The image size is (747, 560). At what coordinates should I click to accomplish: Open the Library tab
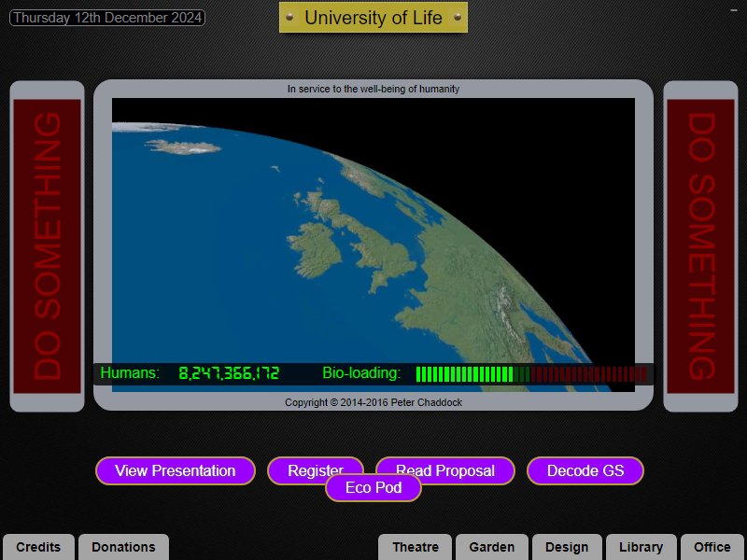point(641,547)
